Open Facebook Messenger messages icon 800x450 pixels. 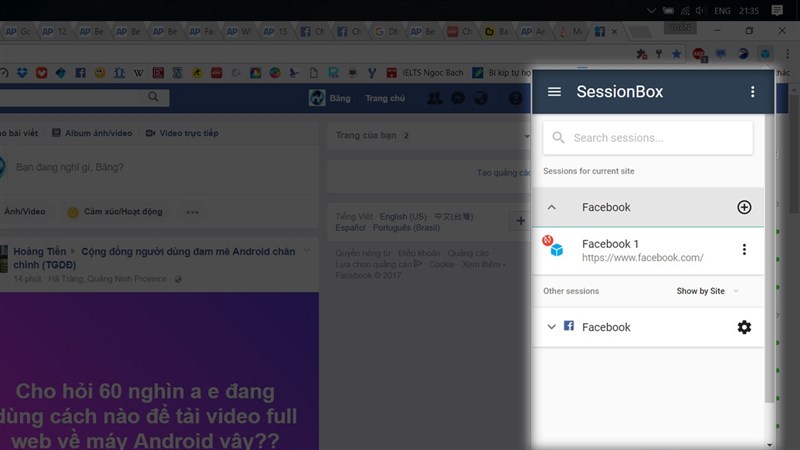[x=458, y=98]
